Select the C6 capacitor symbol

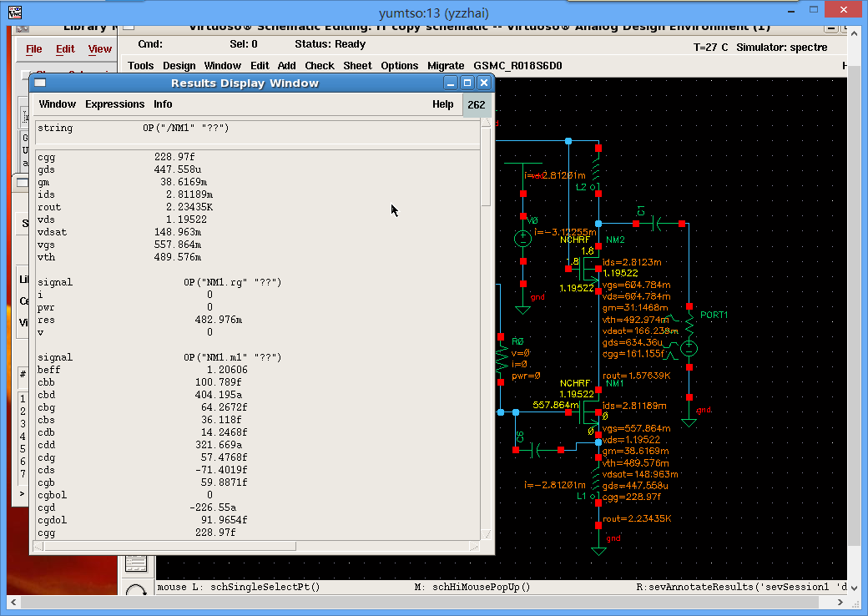[536, 450]
